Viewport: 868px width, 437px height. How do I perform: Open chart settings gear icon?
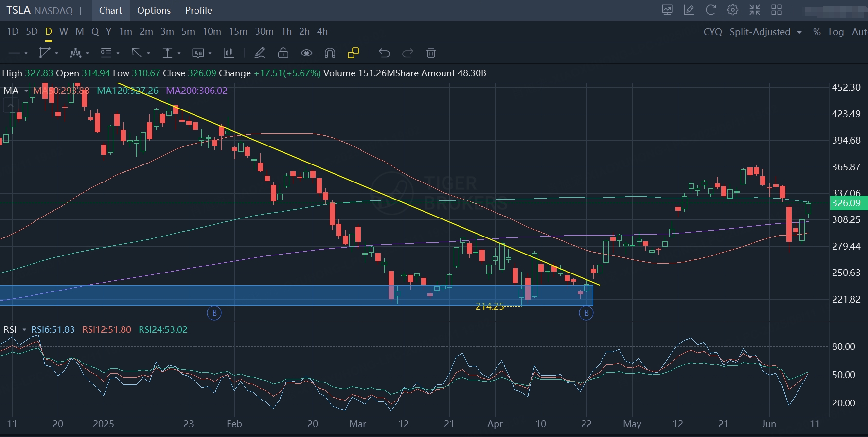733,10
